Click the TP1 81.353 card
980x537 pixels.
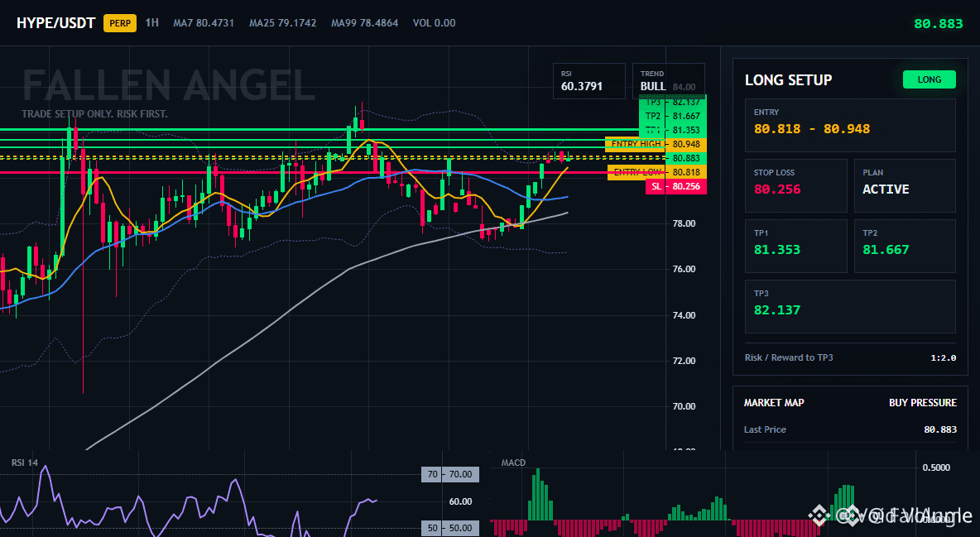[795, 246]
